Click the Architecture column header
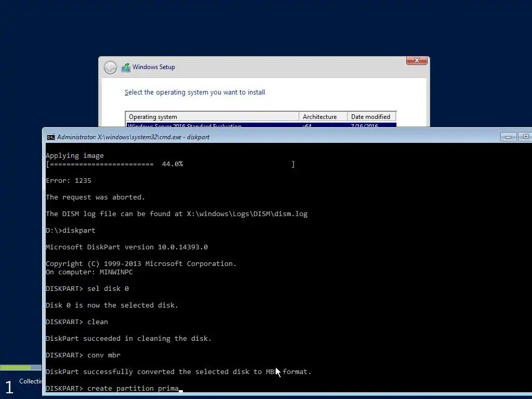The width and height of the screenshot is (532, 399). click(x=323, y=117)
